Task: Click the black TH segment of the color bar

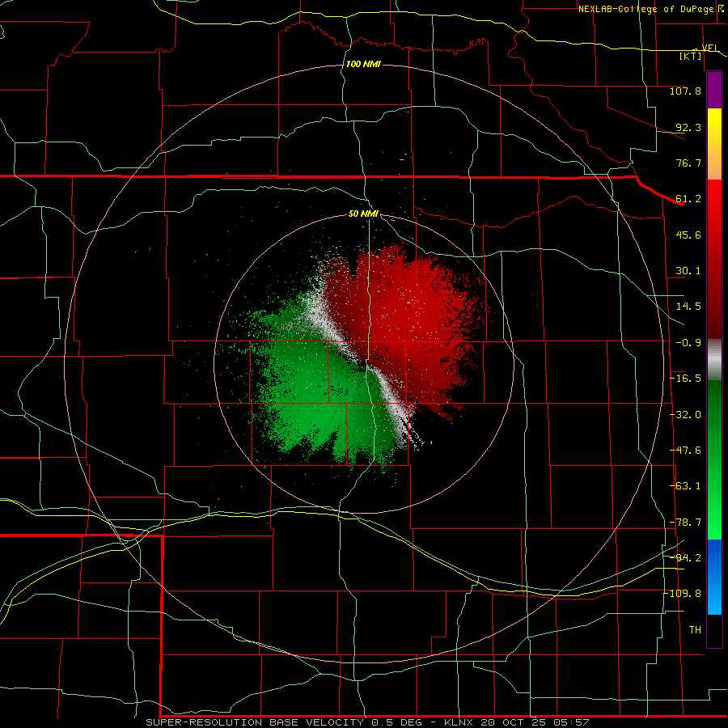Action: pyautogui.click(x=714, y=630)
